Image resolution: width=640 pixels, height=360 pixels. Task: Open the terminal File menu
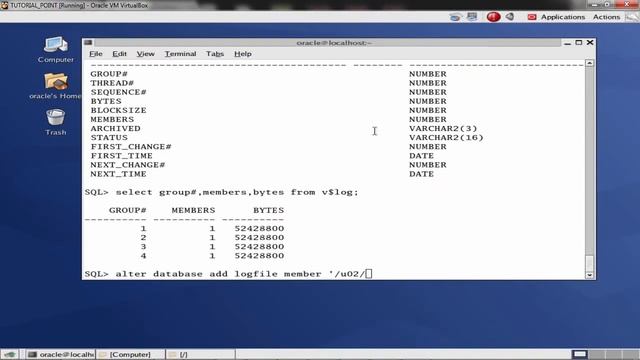(x=96, y=54)
